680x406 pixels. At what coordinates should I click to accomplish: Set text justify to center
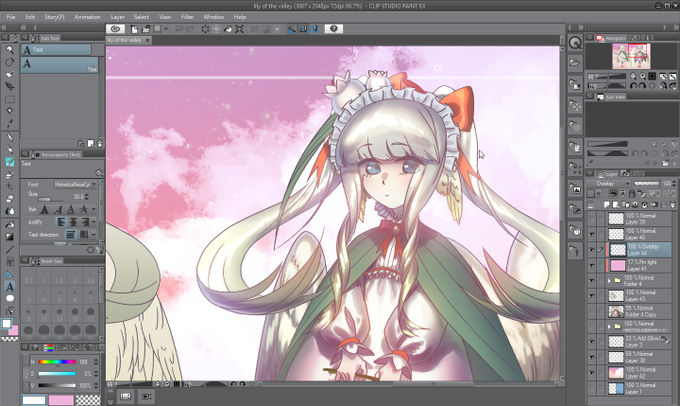tap(73, 222)
